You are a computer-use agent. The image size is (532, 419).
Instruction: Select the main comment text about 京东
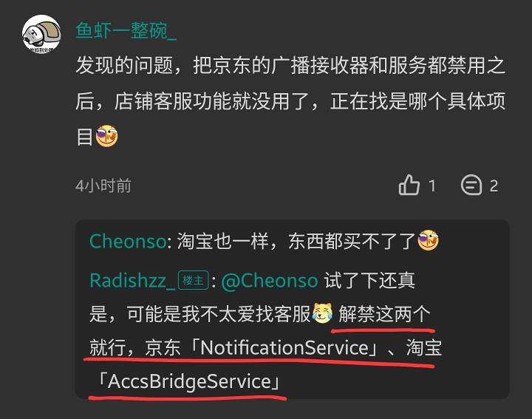click(290, 101)
